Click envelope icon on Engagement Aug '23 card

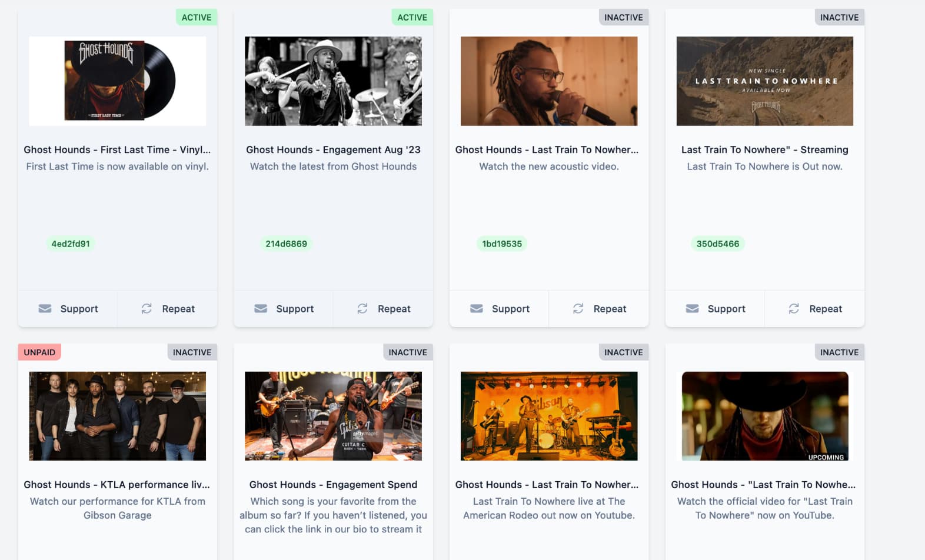coord(261,309)
